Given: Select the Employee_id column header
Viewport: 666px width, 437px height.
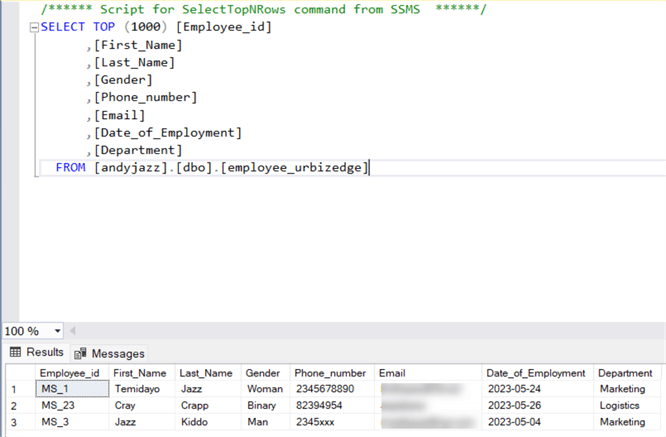Looking at the screenshot, I should pyautogui.click(x=70, y=373).
